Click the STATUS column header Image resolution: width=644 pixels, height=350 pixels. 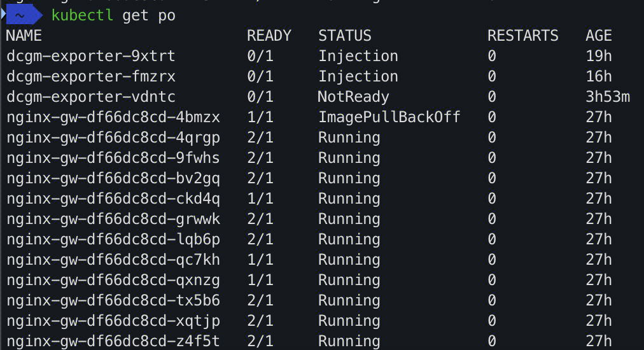(344, 36)
